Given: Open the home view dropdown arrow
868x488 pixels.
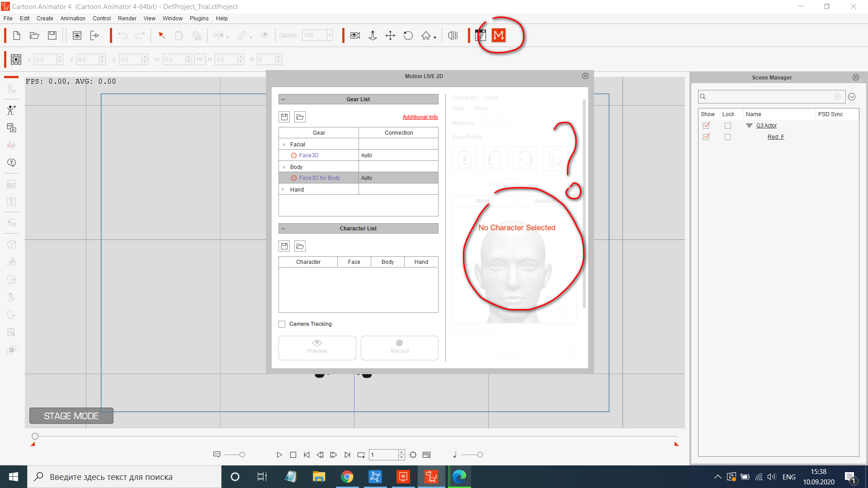Looking at the screenshot, I should tap(435, 38).
